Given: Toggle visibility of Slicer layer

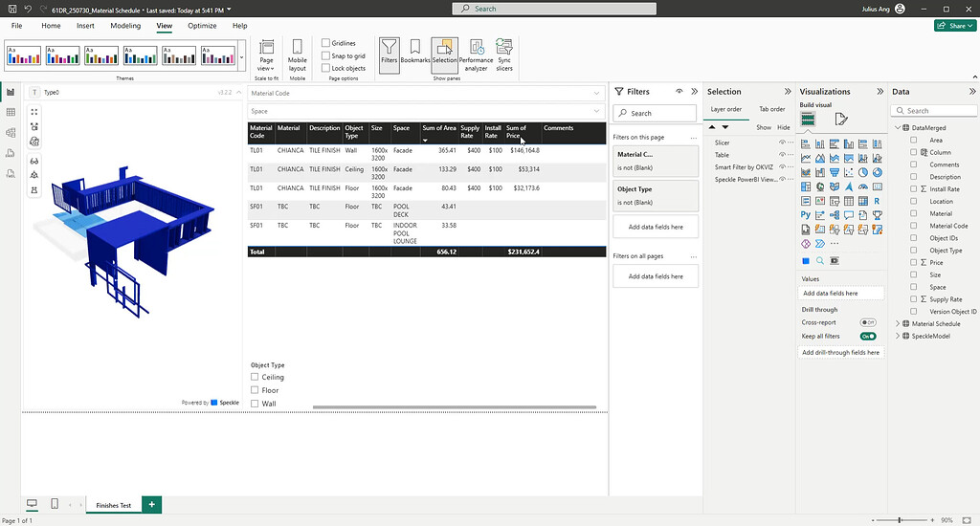Looking at the screenshot, I should tap(782, 142).
